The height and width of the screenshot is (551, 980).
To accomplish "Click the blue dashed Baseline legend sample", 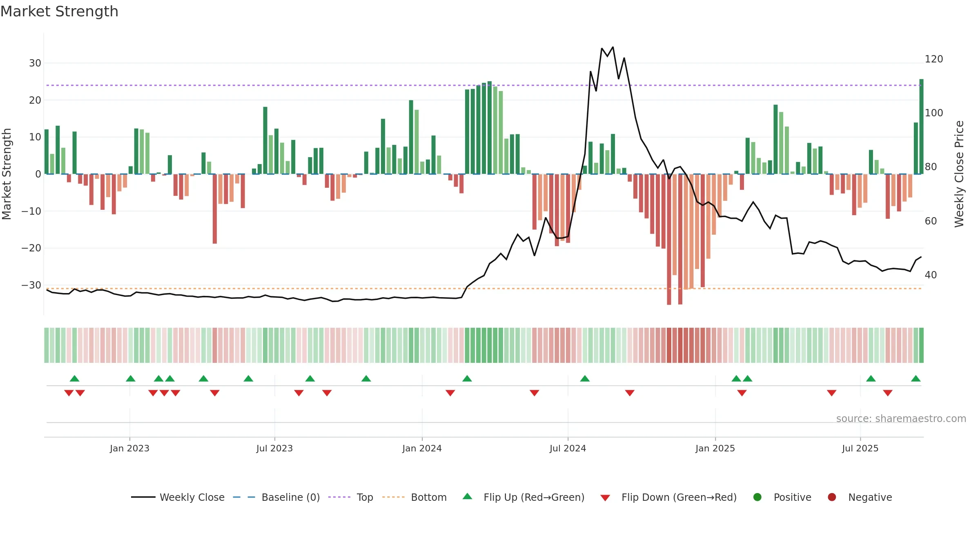I will [244, 497].
